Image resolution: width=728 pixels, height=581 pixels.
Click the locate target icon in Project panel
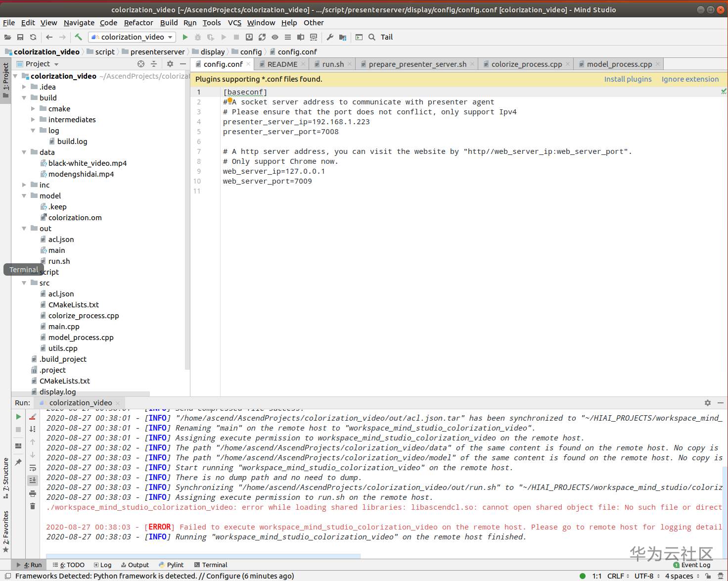(x=141, y=64)
